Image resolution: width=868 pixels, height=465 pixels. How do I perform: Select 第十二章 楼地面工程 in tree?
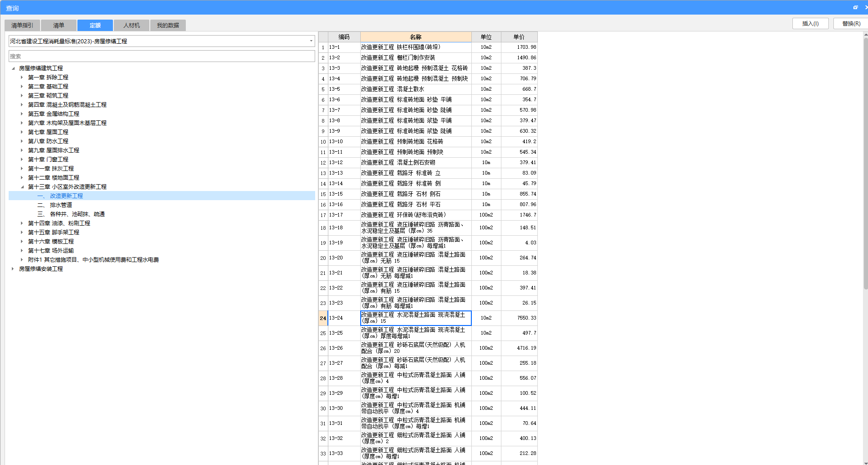click(x=54, y=178)
